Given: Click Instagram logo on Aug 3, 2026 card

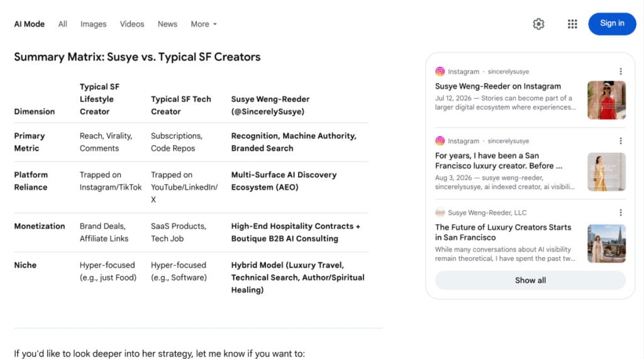Looking at the screenshot, I should pos(440,141).
